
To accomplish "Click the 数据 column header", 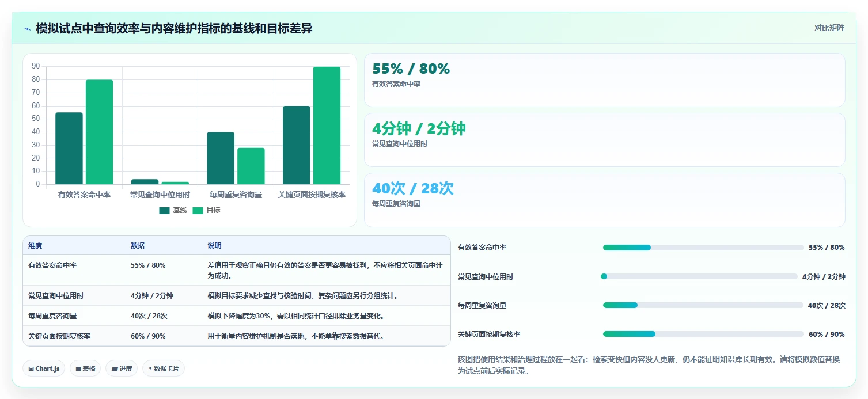I will pyautogui.click(x=138, y=246).
